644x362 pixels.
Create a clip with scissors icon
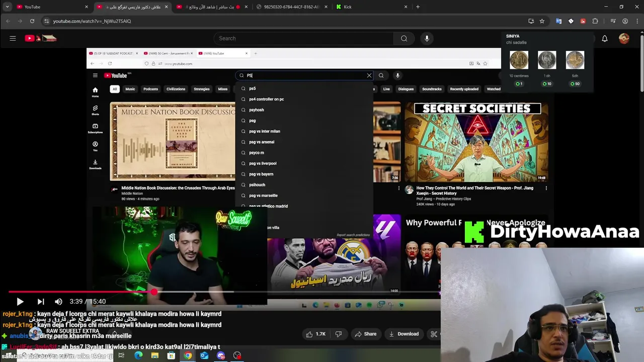pos(434,334)
